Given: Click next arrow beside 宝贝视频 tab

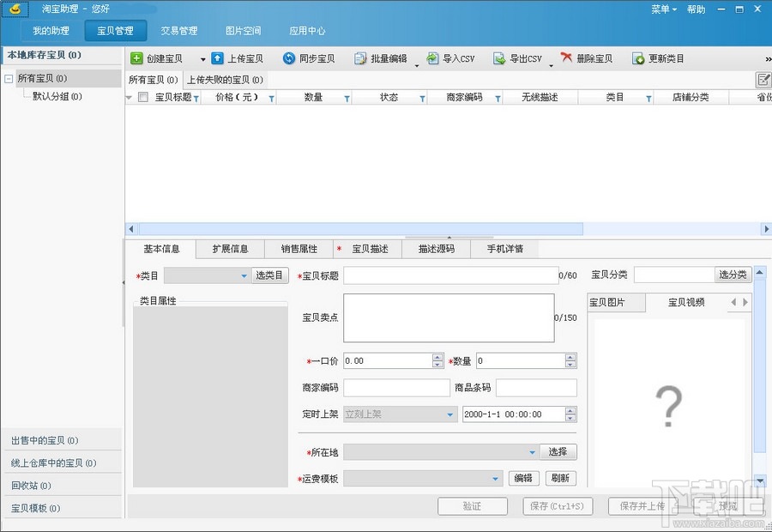Looking at the screenshot, I should tap(745, 302).
